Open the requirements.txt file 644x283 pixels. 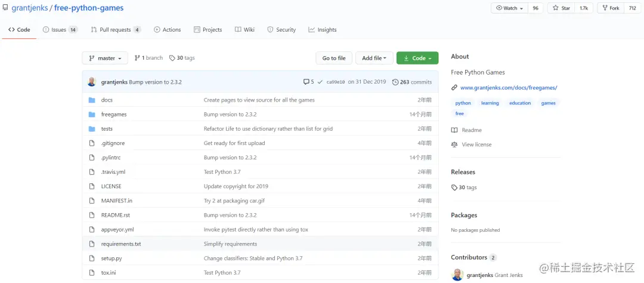121,244
